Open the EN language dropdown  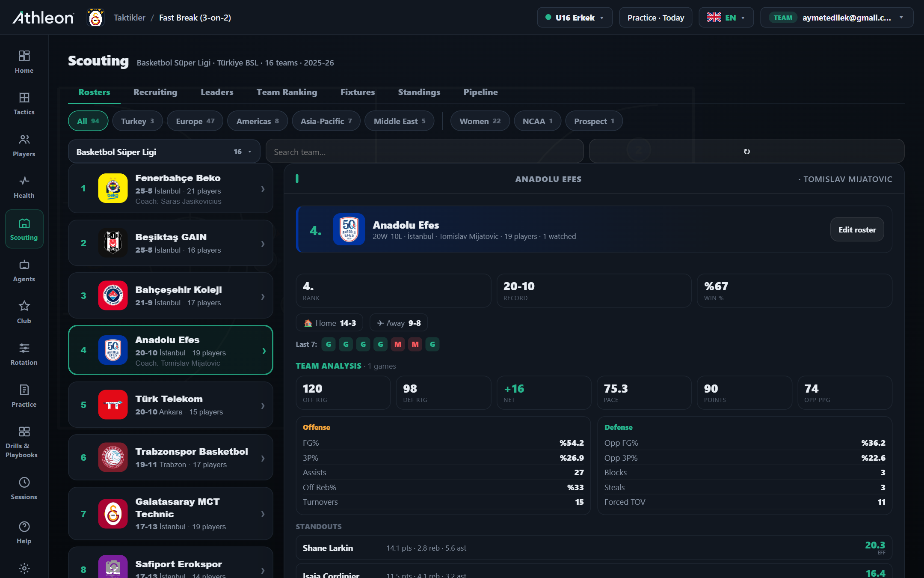tap(726, 18)
